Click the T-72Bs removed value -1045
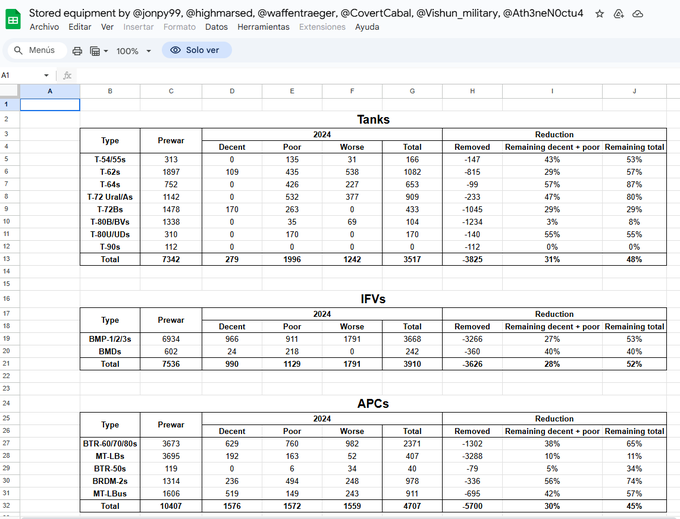Screen dimensions: 680x519 pyautogui.click(x=472, y=209)
